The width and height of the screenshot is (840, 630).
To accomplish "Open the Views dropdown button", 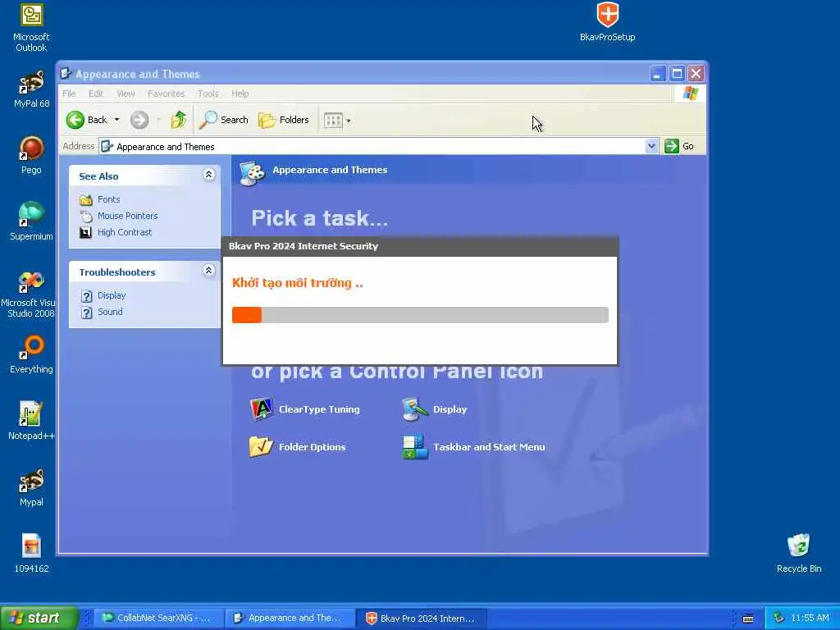I will 337,121.
